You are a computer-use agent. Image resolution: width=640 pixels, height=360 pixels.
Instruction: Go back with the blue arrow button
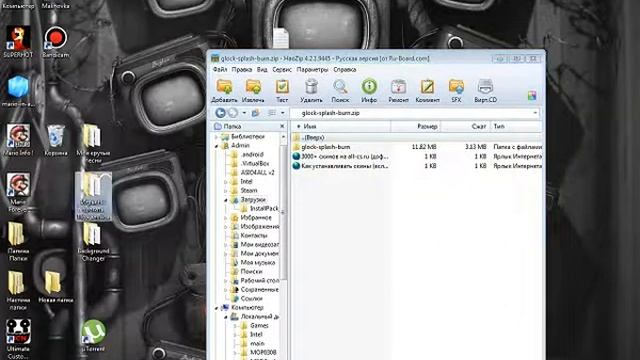click(220, 113)
